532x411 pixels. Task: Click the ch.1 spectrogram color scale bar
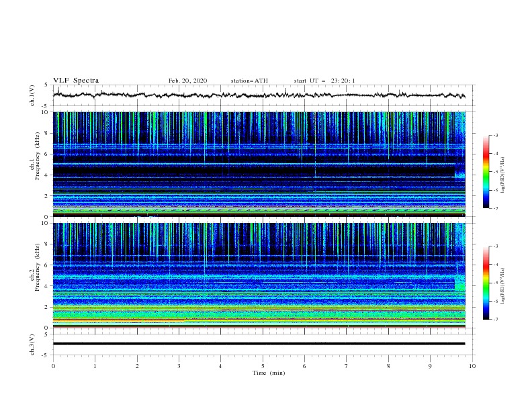486,172
